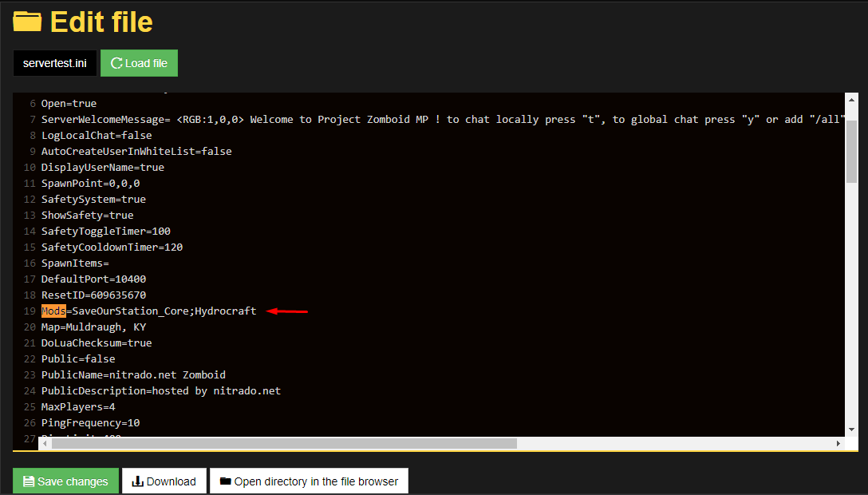Image resolution: width=868 pixels, height=495 pixels.
Task: Click the MaxPlayers=4 line
Action: (x=78, y=407)
